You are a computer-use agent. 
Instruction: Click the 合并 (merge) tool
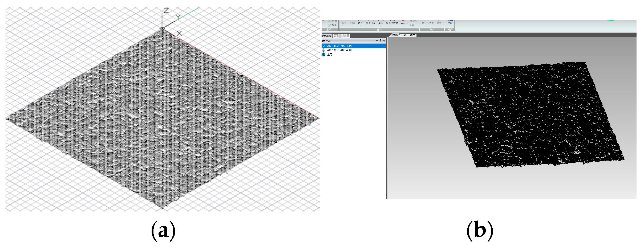439,23
